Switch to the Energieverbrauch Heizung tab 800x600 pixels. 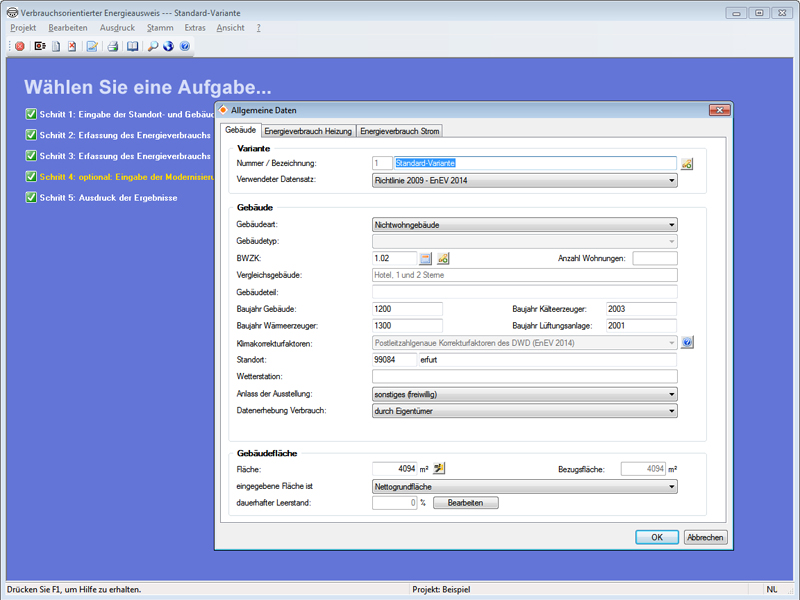(x=308, y=131)
